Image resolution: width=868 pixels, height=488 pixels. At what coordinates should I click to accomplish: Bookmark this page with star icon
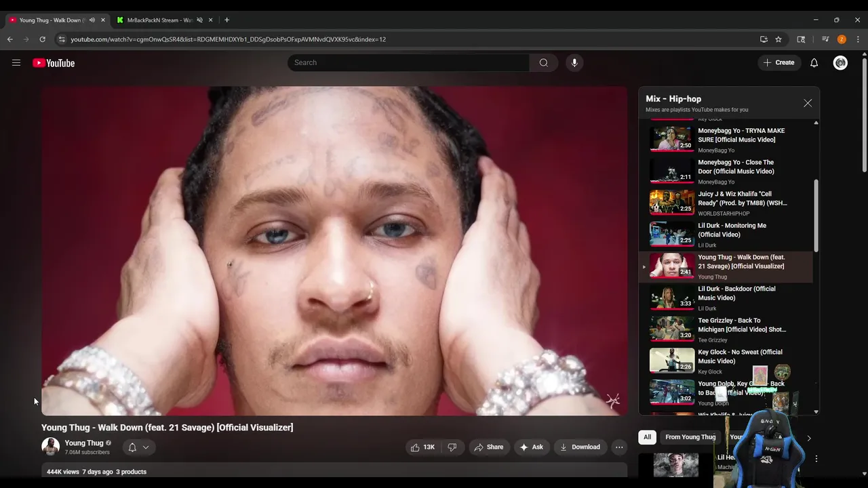click(x=778, y=39)
